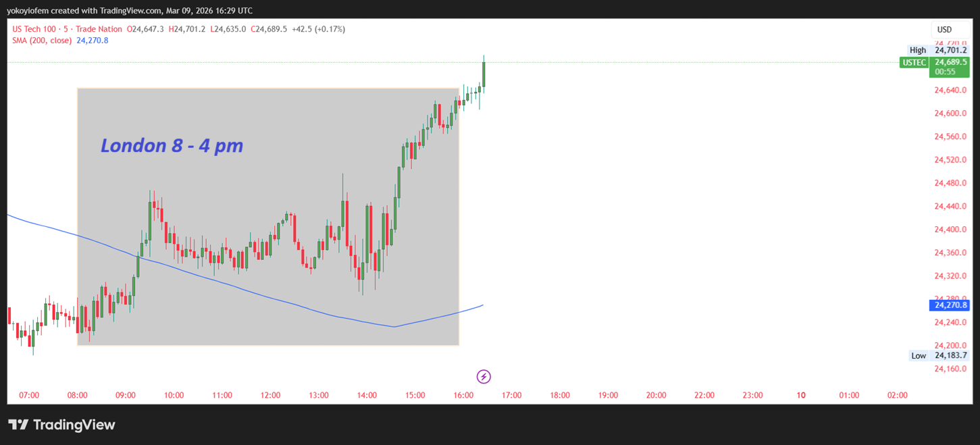Image resolution: width=980 pixels, height=445 pixels.
Task: Click the lightning bolt event icon
Action: click(484, 376)
